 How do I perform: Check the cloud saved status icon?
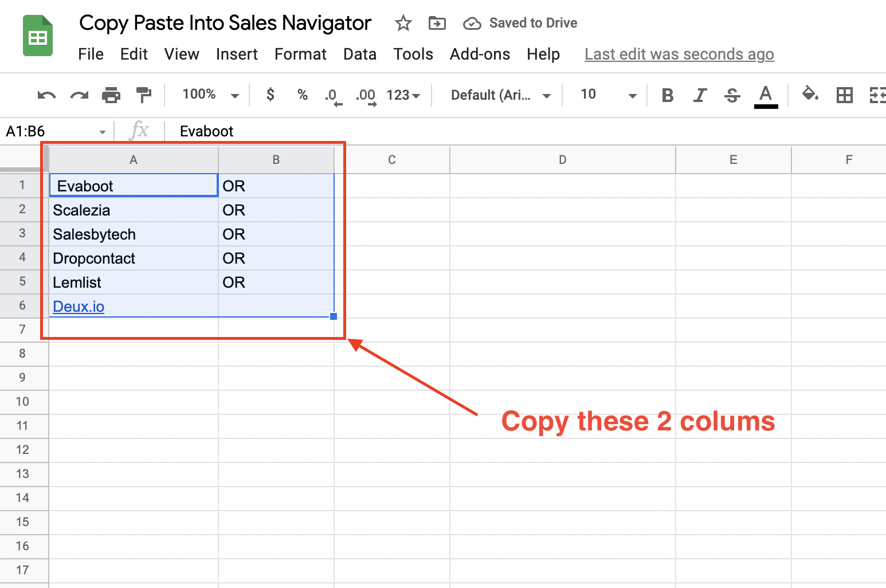click(472, 23)
